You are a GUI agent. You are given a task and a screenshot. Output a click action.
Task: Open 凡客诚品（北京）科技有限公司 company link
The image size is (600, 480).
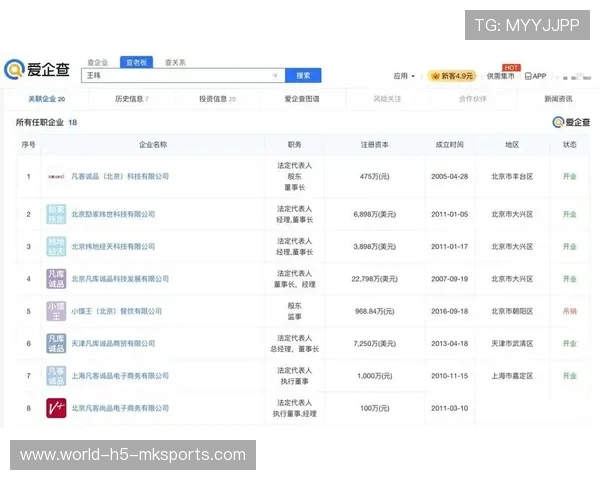click(x=120, y=176)
